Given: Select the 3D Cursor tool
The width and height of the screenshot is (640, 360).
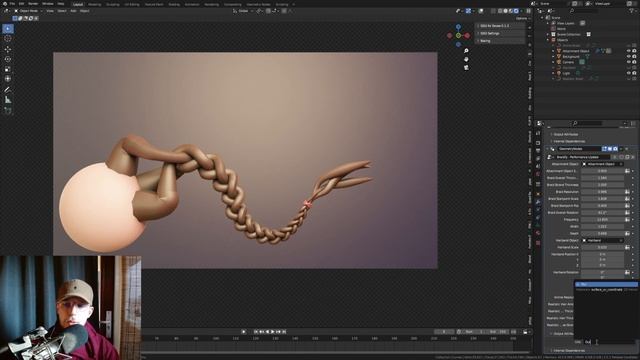Looking at the screenshot, I should pos(8,38).
